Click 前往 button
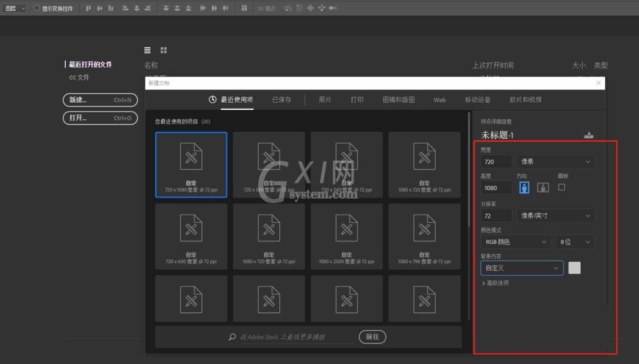639x364 pixels. point(372,337)
